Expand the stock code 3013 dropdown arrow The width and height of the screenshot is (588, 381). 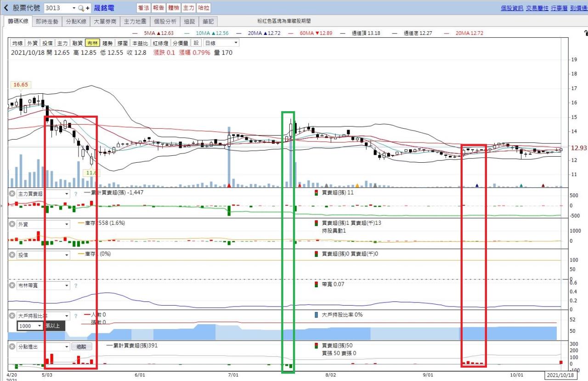(x=74, y=8)
